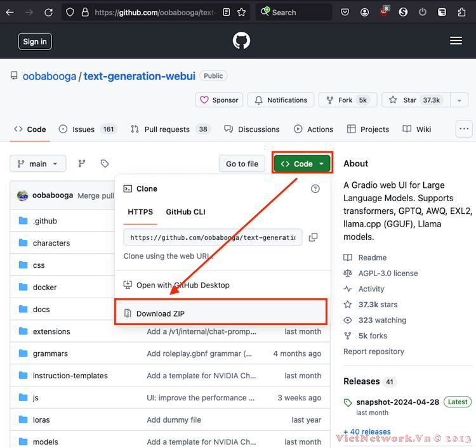476x448 pixels.
Task: Open the Issues tab
Action: [83, 129]
